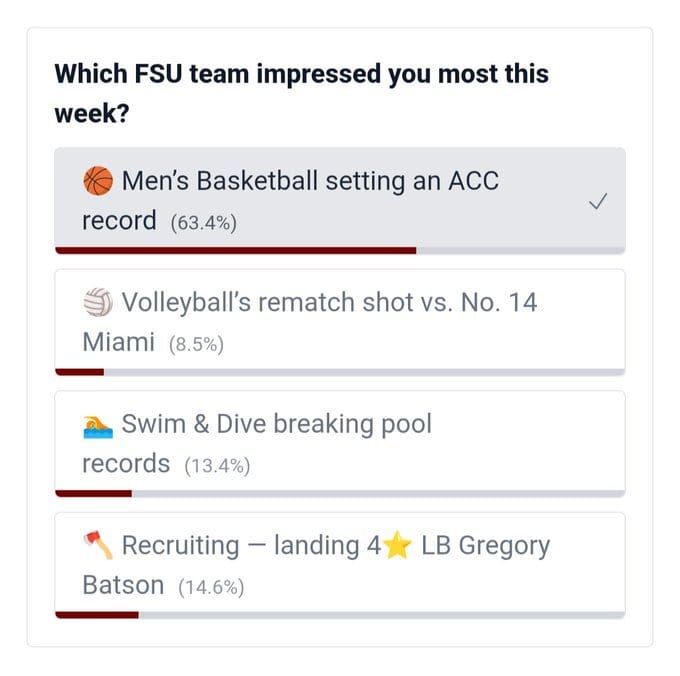Click the Recruiting vote progress bar
Screen dimensions: 680x676
340,614
